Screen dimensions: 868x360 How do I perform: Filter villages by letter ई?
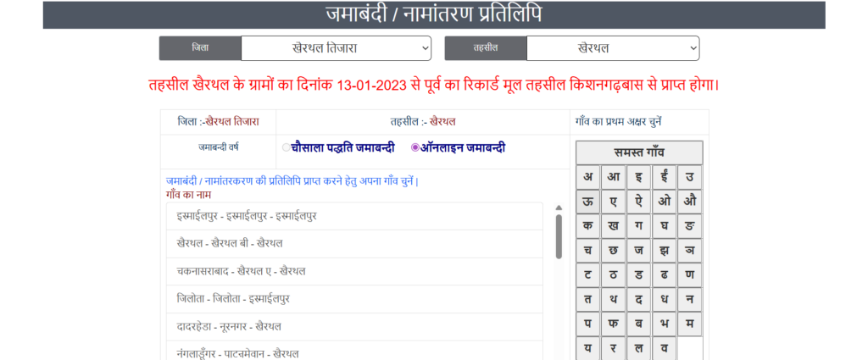point(665,178)
